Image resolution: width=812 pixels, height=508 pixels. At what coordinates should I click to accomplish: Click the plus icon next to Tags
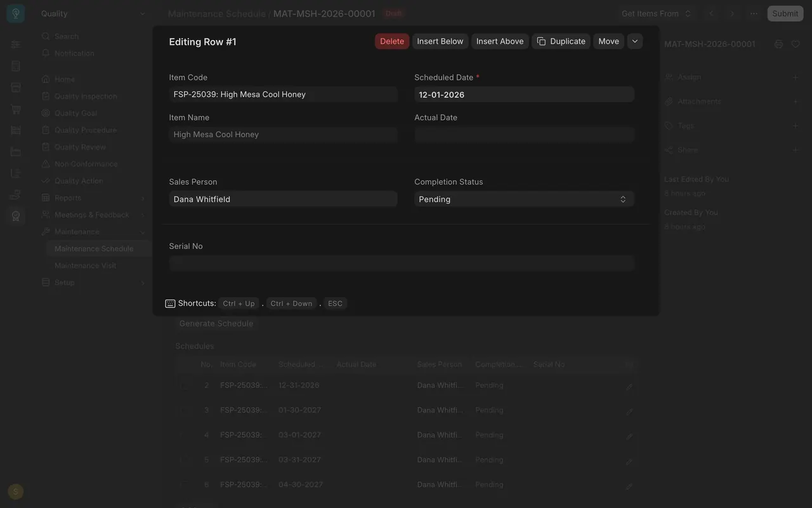[796, 126]
